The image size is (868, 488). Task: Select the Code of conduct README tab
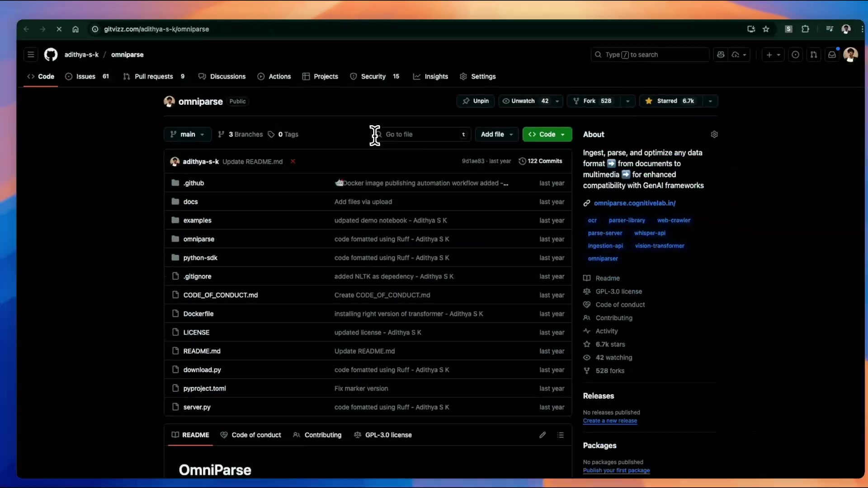(251, 435)
